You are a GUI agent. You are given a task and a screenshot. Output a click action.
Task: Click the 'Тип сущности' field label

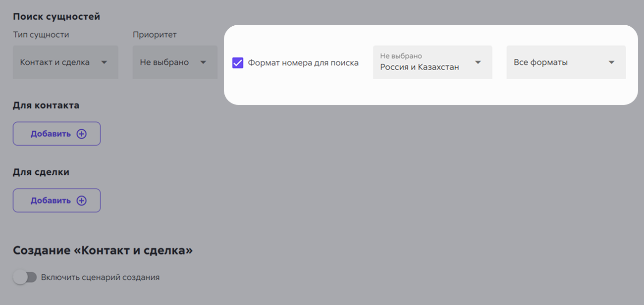point(41,35)
